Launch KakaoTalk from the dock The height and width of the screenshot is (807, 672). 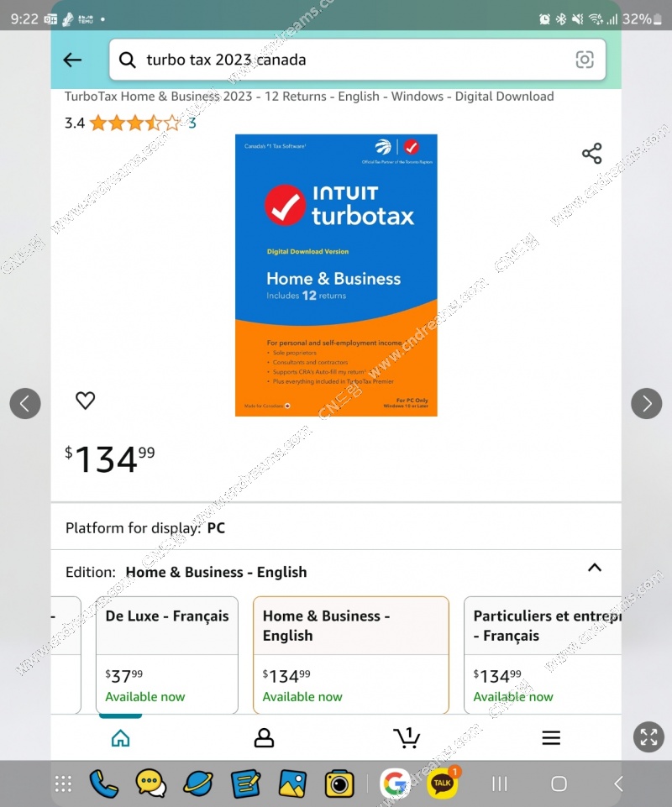[x=443, y=783]
